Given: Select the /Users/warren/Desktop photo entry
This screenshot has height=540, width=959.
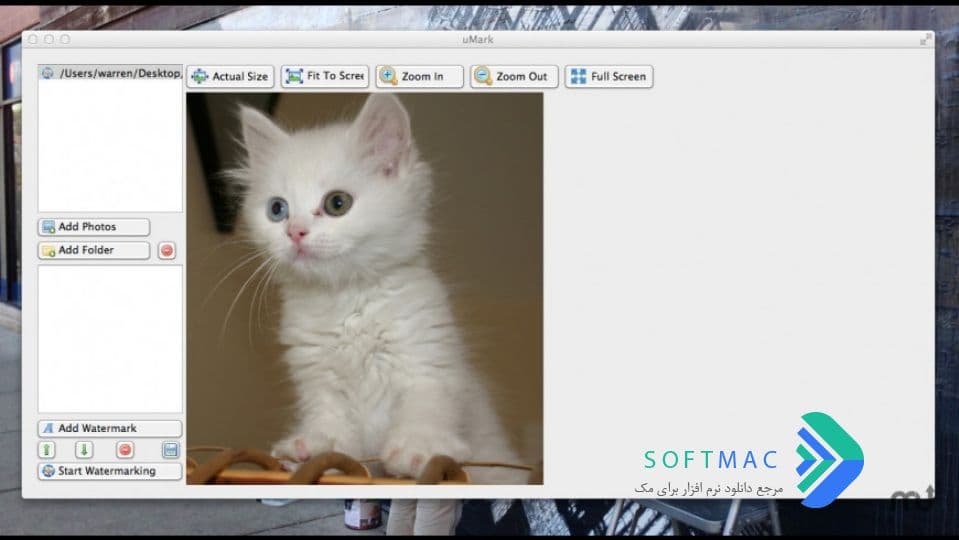Looking at the screenshot, I should coord(110,73).
